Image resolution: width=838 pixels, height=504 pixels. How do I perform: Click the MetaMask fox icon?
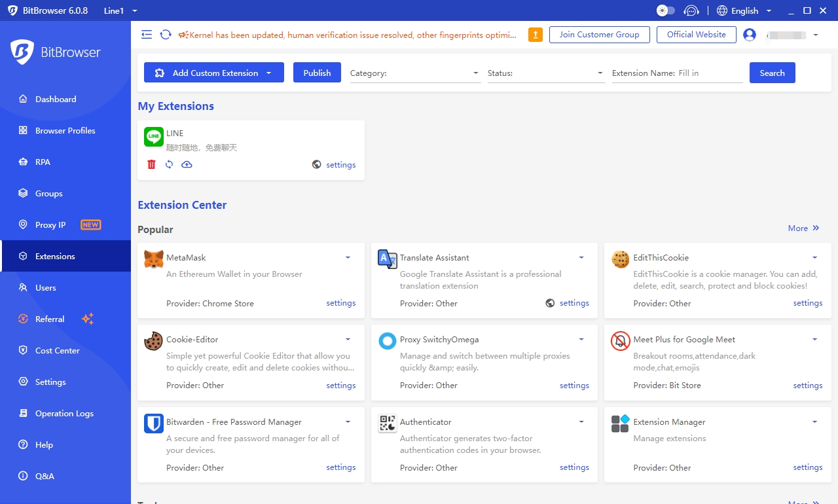[154, 259]
